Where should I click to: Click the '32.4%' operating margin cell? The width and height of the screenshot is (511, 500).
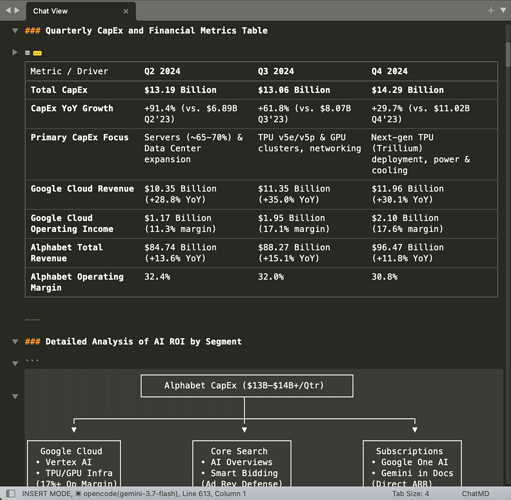[157, 277]
